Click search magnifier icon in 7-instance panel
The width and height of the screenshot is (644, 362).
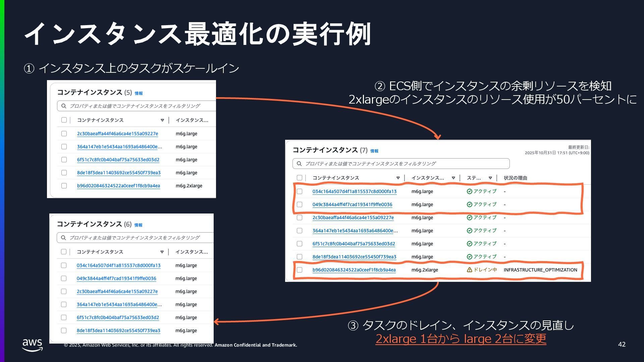pos(299,164)
